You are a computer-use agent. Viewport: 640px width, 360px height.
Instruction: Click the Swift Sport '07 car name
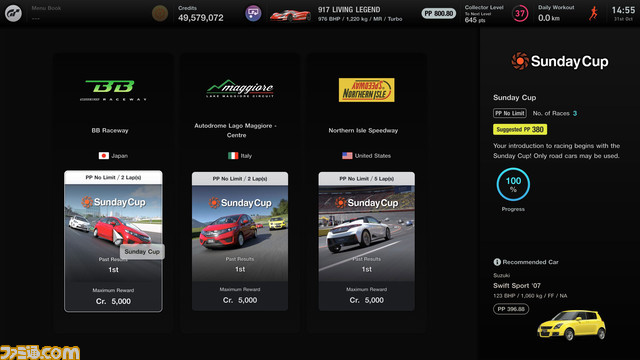(x=517, y=285)
